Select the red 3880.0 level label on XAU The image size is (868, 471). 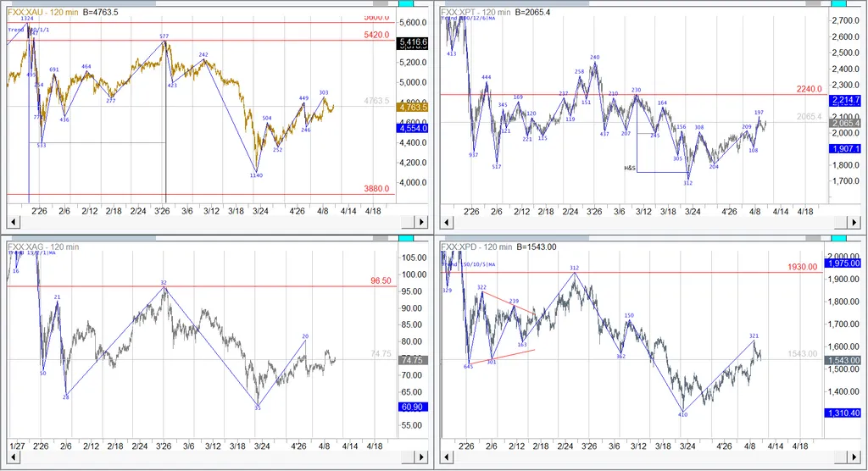[376, 188]
